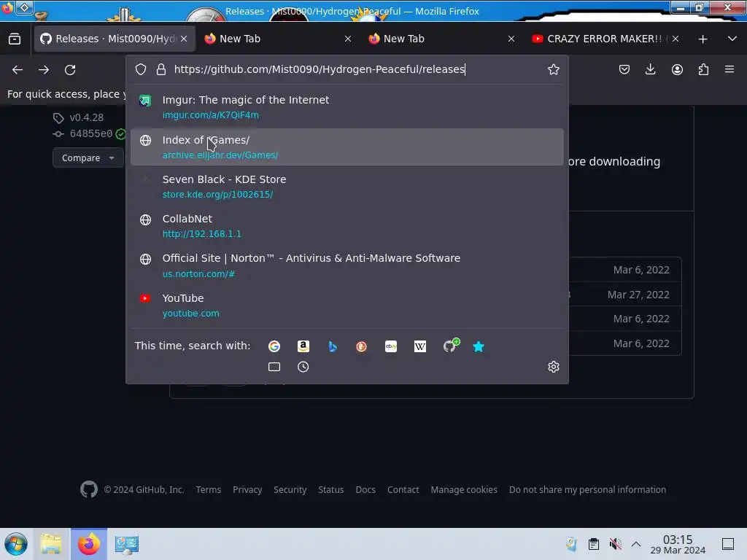Open clock showing 03:15
This screenshot has width=747, height=560.
[678, 544]
